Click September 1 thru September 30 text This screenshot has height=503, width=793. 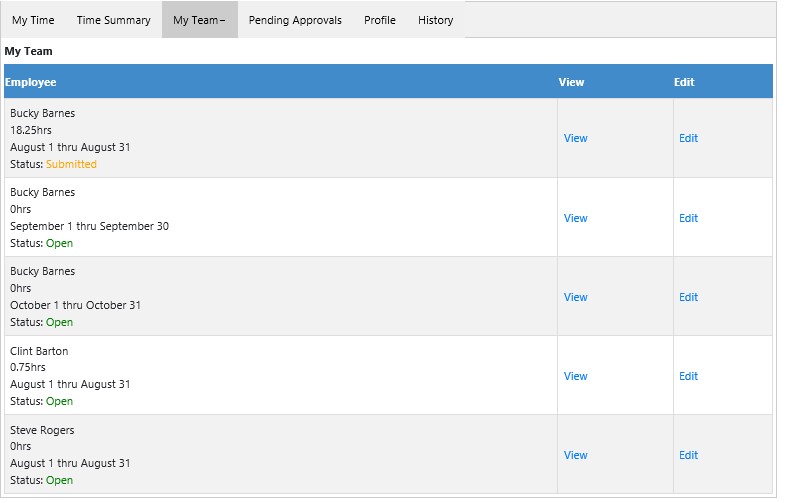[x=90, y=226]
